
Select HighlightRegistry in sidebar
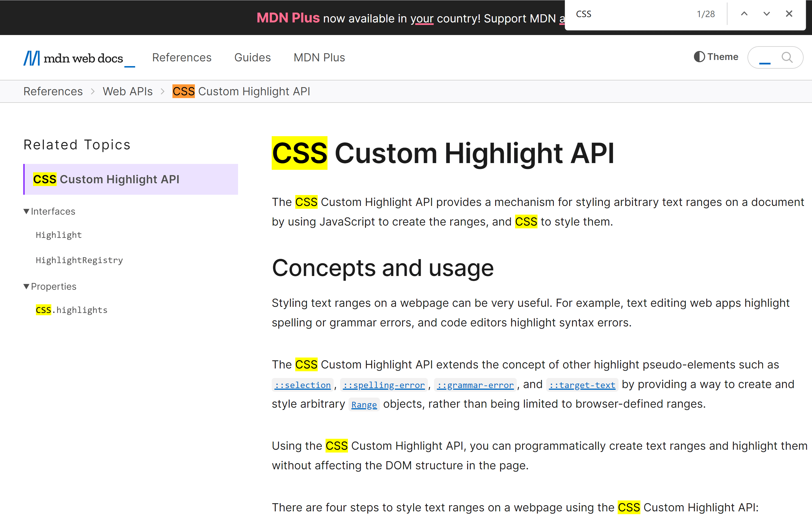[x=79, y=260]
